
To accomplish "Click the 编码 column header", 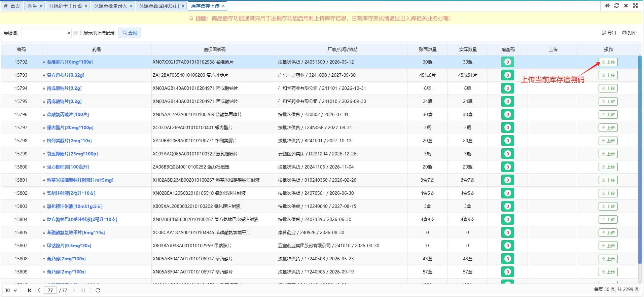I will [x=21, y=49].
